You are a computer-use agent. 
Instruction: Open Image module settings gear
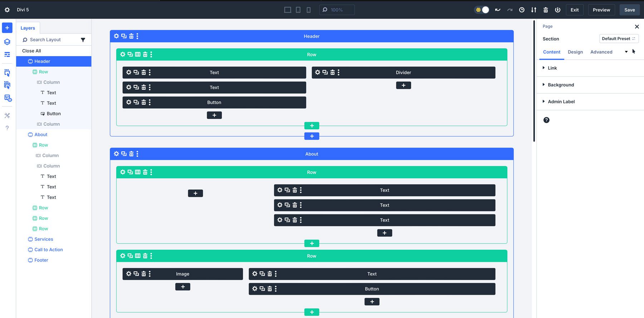point(129,274)
